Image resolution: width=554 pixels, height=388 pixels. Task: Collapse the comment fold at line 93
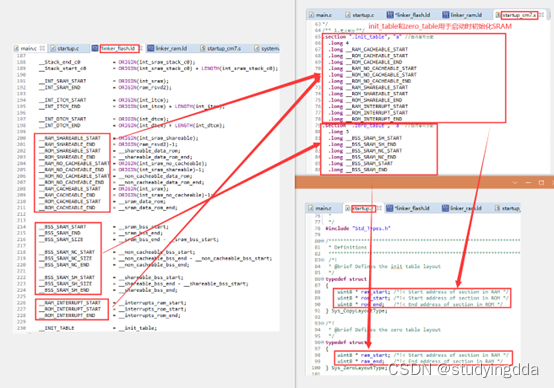coord(322,323)
